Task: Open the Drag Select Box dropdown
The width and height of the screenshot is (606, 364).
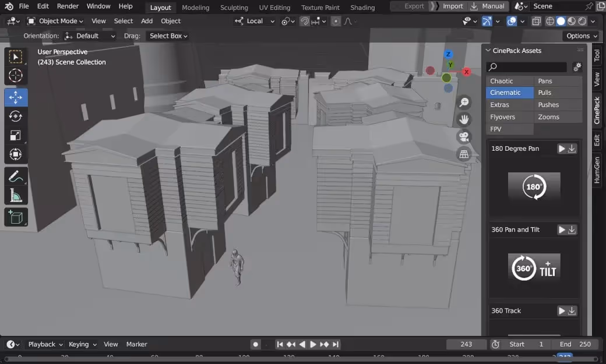Action: (167, 36)
